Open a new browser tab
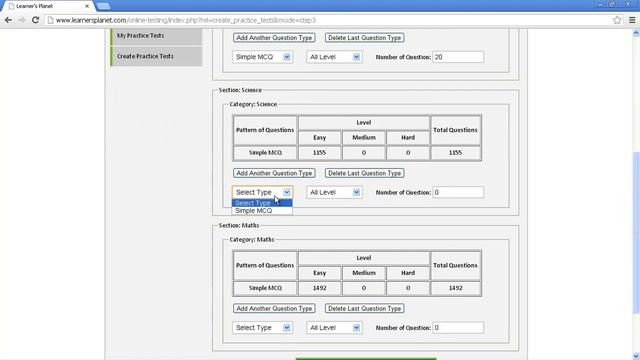640x360 pixels. click(104, 6)
